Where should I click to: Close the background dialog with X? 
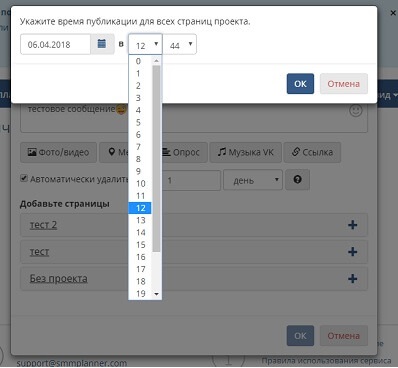[393, 13]
